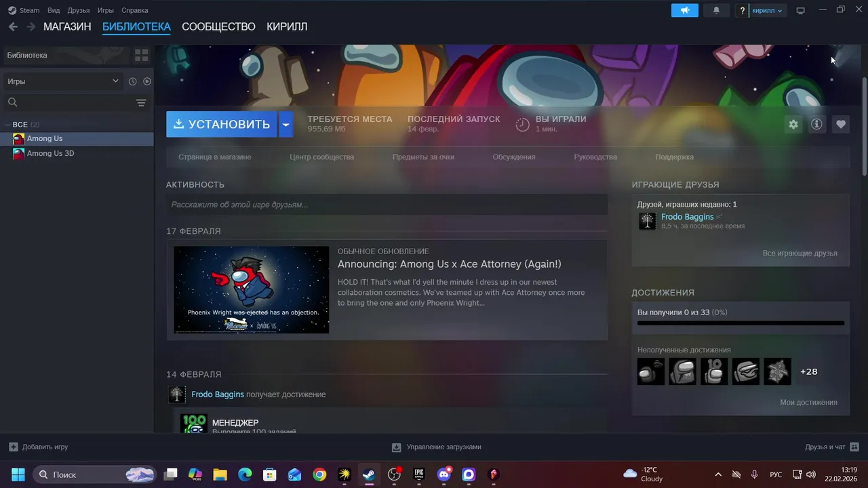Image resolution: width=868 pixels, height=488 pixels.
Task: Open Microsoft Store from the taskbar
Action: coord(270,474)
